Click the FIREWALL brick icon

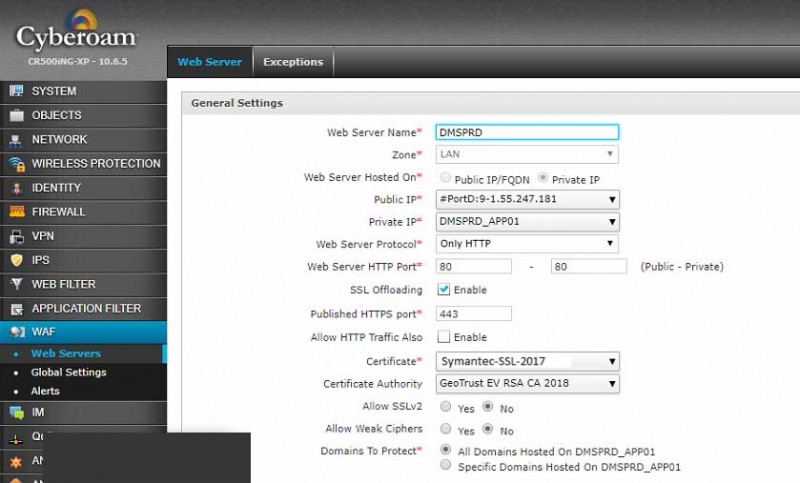pyautogui.click(x=16, y=212)
